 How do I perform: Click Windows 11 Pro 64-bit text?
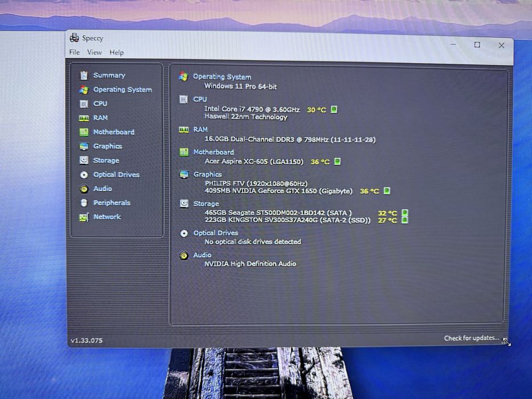click(240, 86)
